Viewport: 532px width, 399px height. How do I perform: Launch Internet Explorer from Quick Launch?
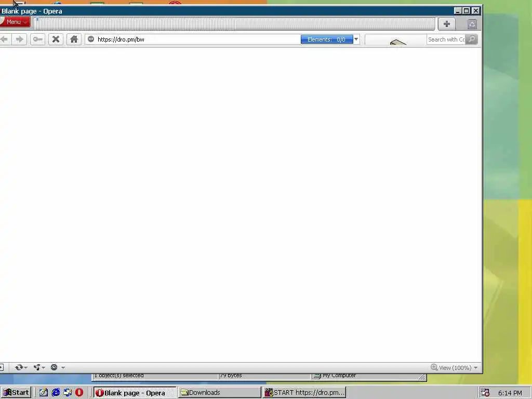(56, 393)
